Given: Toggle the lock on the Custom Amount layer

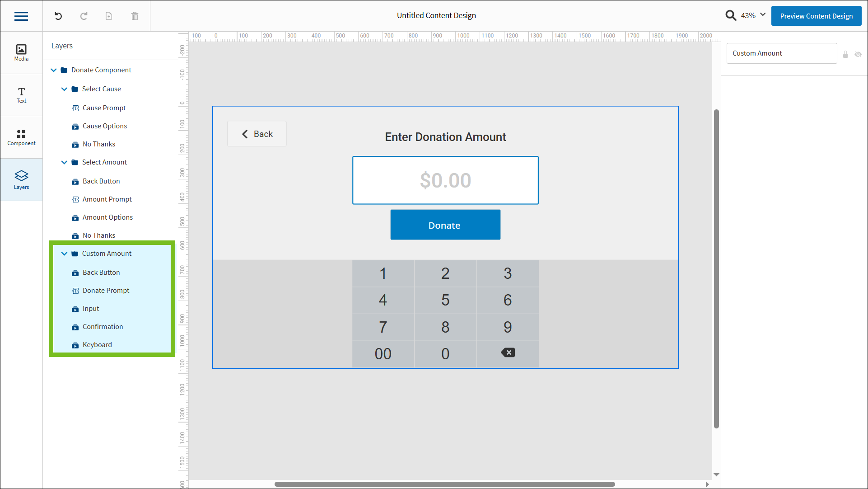Looking at the screenshot, I should click(846, 54).
